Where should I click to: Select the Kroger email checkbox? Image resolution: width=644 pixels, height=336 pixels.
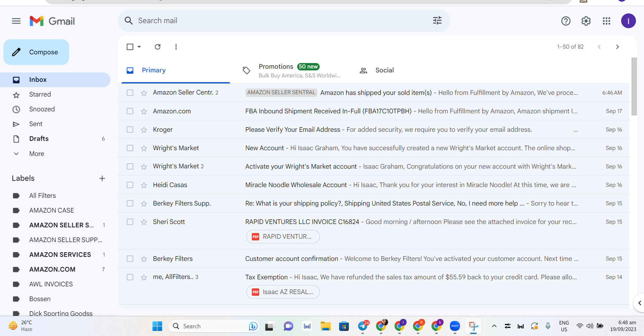pos(130,129)
